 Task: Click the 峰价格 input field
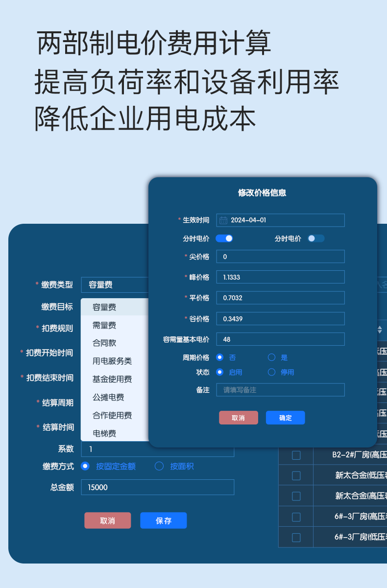click(x=280, y=277)
